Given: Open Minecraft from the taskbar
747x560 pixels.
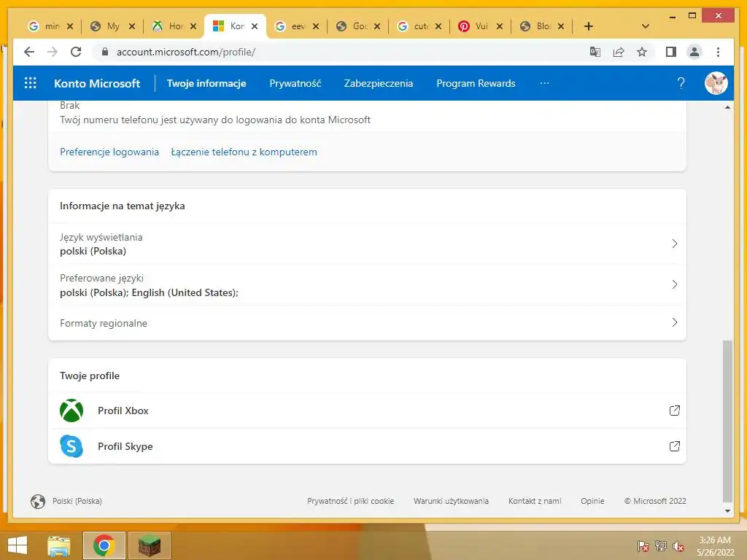Looking at the screenshot, I should [x=149, y=545].
